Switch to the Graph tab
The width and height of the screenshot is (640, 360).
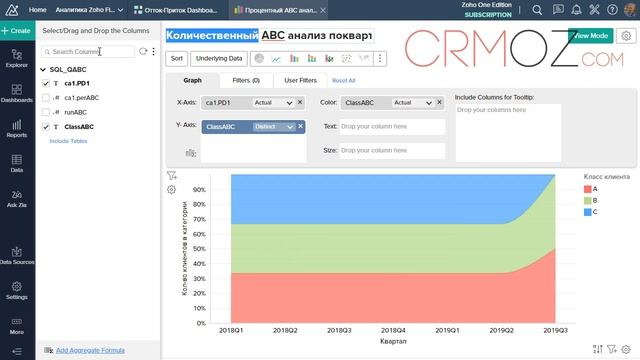(x=193, y=80)
